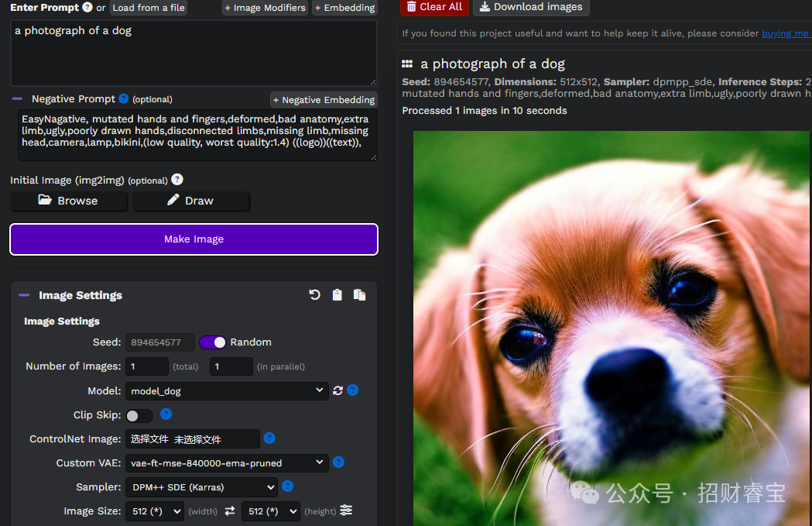
Task: Click the Make Image button
Action: click(x=194, y=239)
